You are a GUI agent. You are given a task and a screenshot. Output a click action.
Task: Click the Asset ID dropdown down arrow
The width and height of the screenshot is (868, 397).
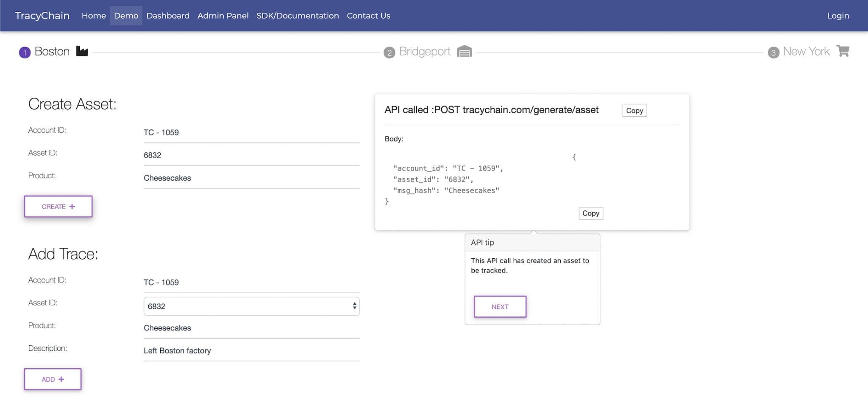coord(354,308)
